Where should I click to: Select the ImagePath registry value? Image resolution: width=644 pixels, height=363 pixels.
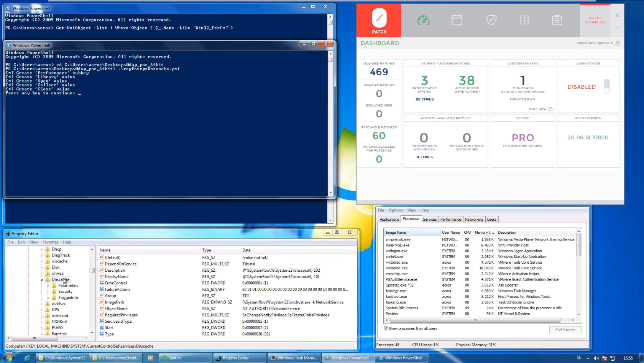click(114, 302)
